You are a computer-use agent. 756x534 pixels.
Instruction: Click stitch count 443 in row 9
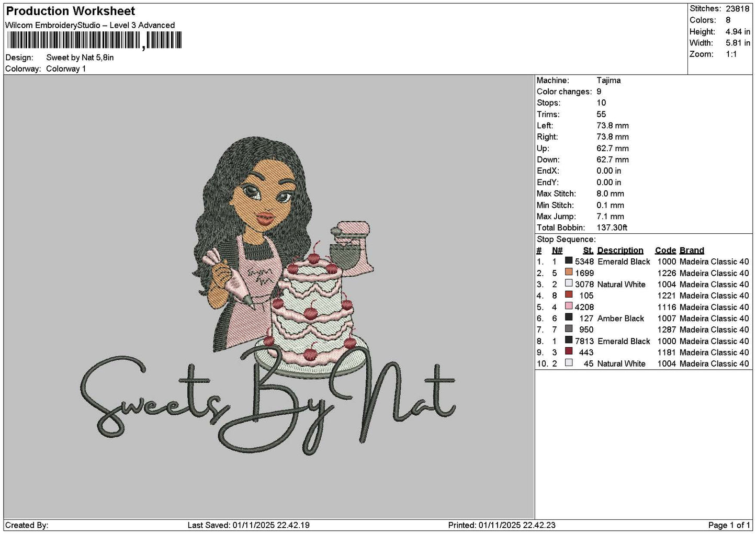click(586, 353)
